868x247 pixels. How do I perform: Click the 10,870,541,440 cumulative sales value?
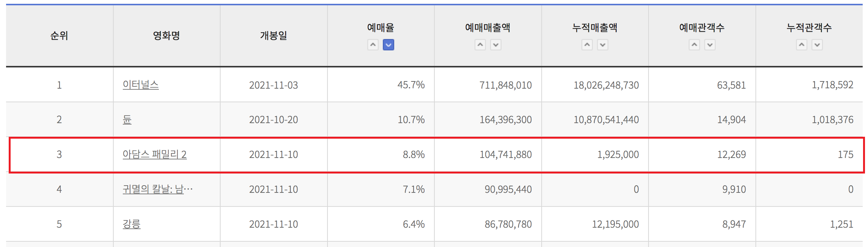pyautogui.click(x=606, y=120)
